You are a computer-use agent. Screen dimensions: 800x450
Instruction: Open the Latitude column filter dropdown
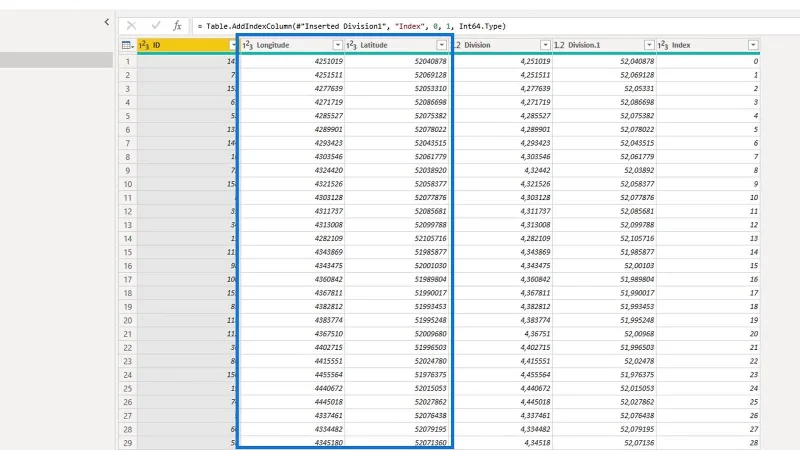click(x=441, y=45)
